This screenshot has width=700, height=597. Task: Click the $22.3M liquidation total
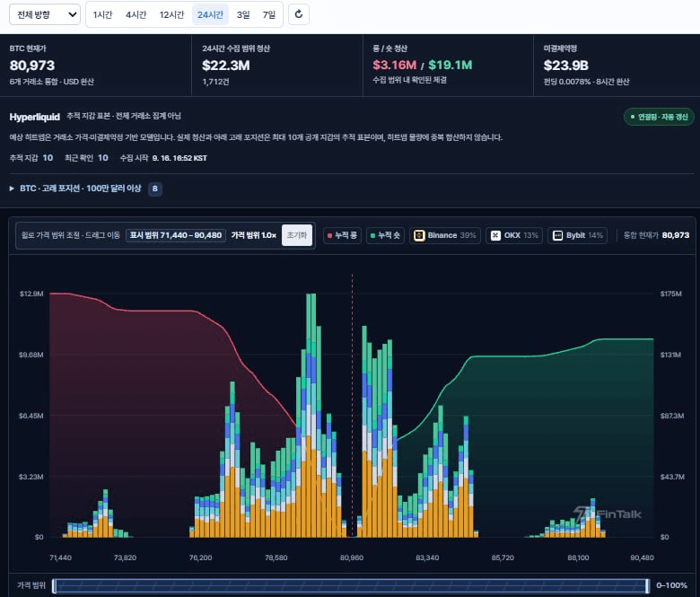coord(226,66)
